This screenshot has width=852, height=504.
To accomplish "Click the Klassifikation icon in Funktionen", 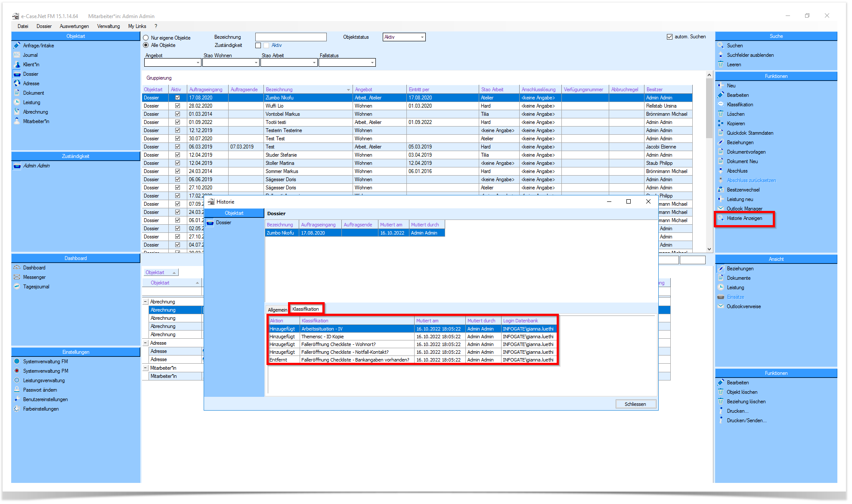I will tap(721, 104).
